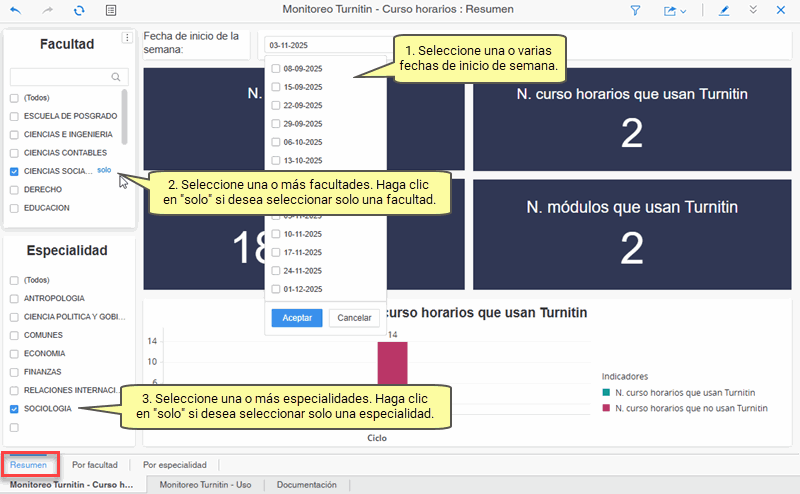Viewport: 800px width, 494px height.
Task: Click the refresh icon in toolbar
Action: click(79, 10)
